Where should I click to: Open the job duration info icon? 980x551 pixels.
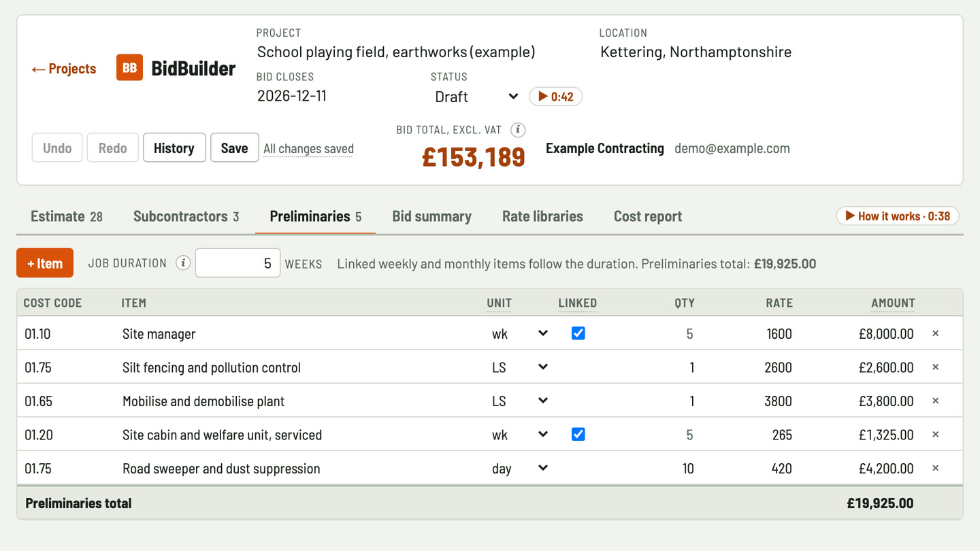(x=182, y=263)
